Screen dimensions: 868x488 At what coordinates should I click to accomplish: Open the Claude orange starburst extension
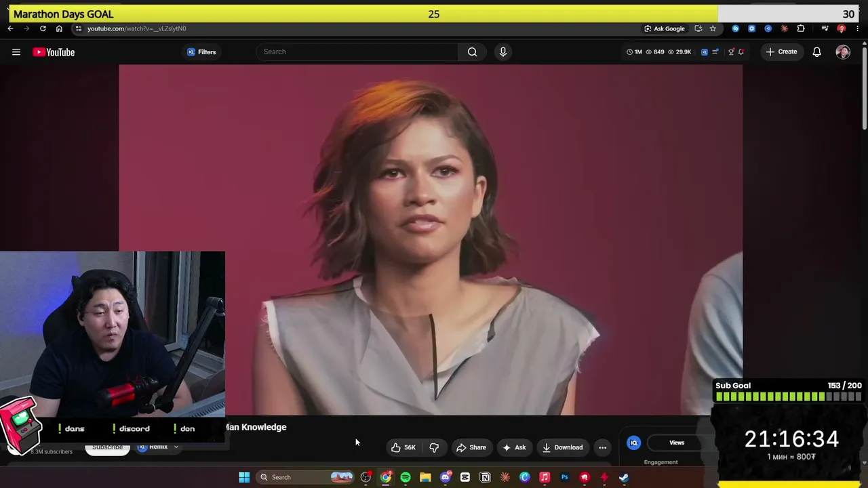click(x=785, y=28)
